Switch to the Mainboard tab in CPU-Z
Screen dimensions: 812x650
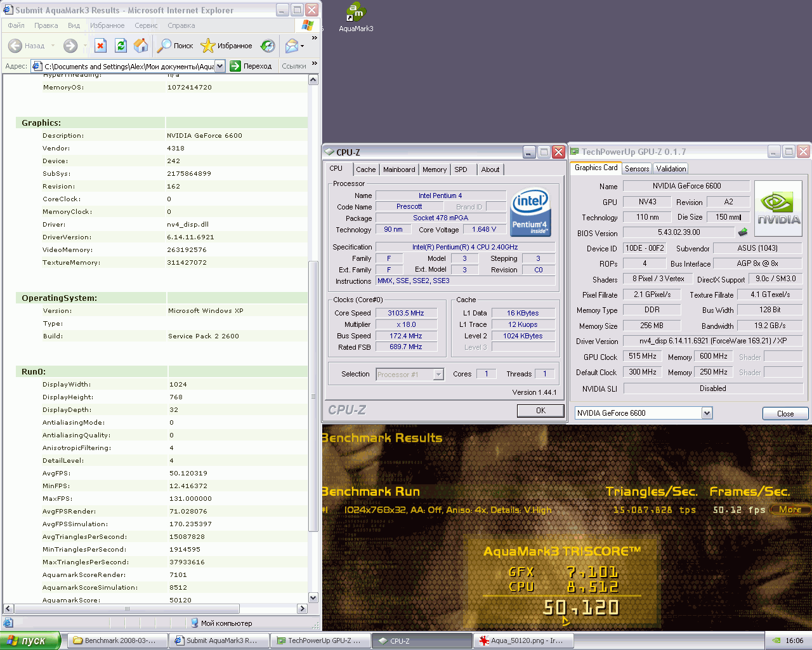pyautogui.click(x=399, y=169)
